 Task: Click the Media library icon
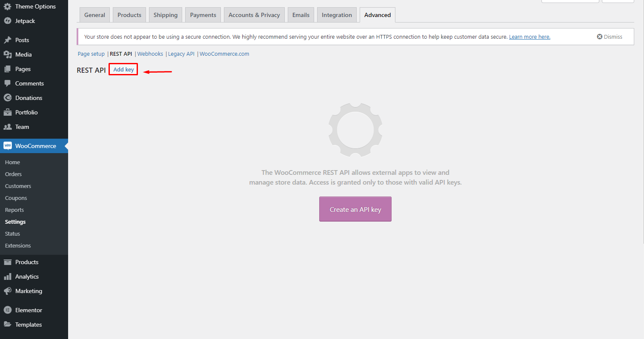point(7,54)
